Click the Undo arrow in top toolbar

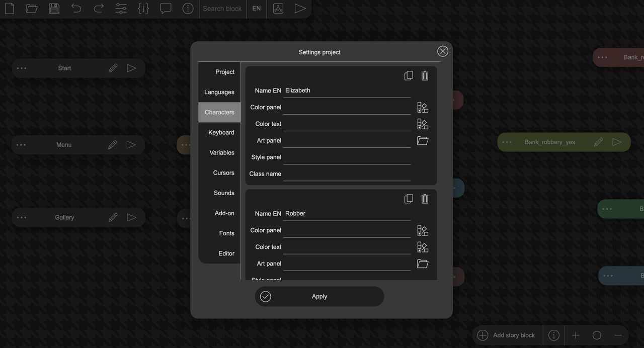click(x=76, y=8)
